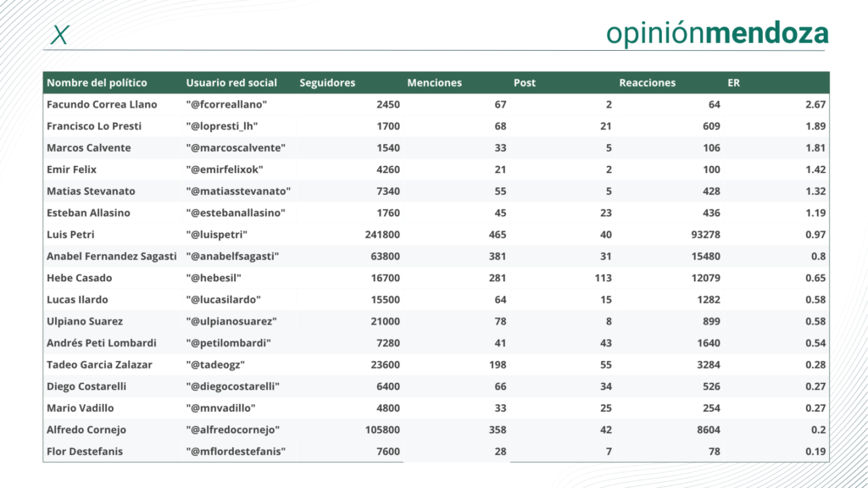Select the 2.67 ER value in first row
868x488 pixels.
pyautogui.click(x=815, y=104)
